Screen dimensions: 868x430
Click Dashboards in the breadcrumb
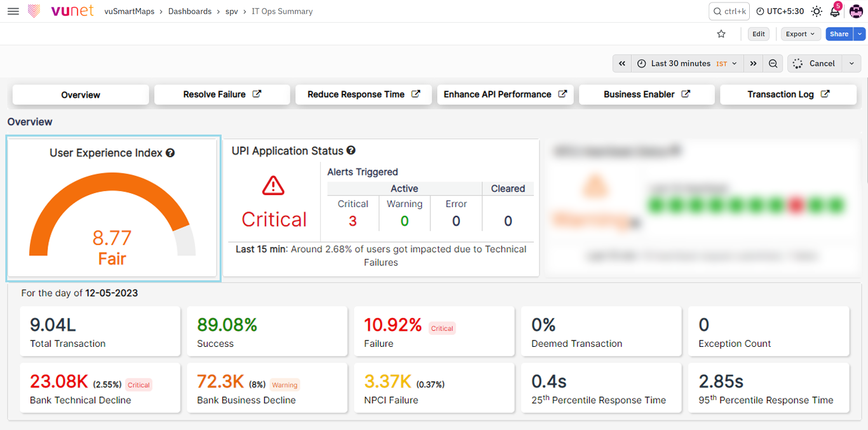tap(189, 11)
